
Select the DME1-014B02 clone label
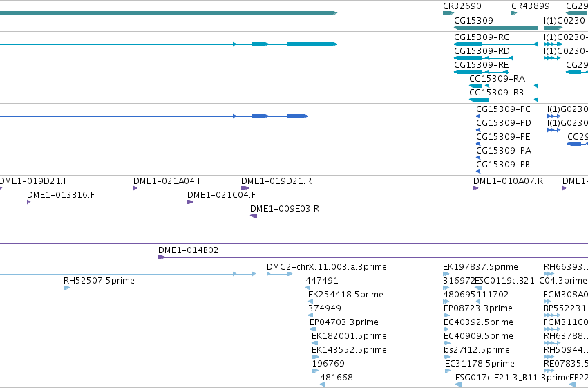[x=188, y=250]
